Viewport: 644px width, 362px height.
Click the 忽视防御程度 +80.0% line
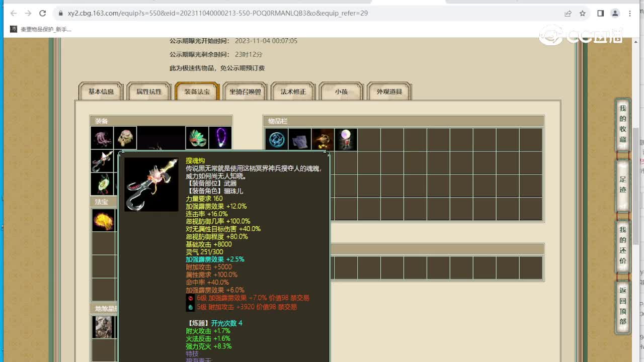click(x=217, y=236)
